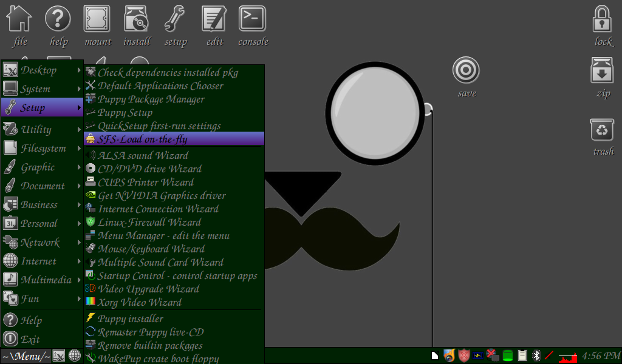Open the Internet submenu

click(x=42, y=261)
